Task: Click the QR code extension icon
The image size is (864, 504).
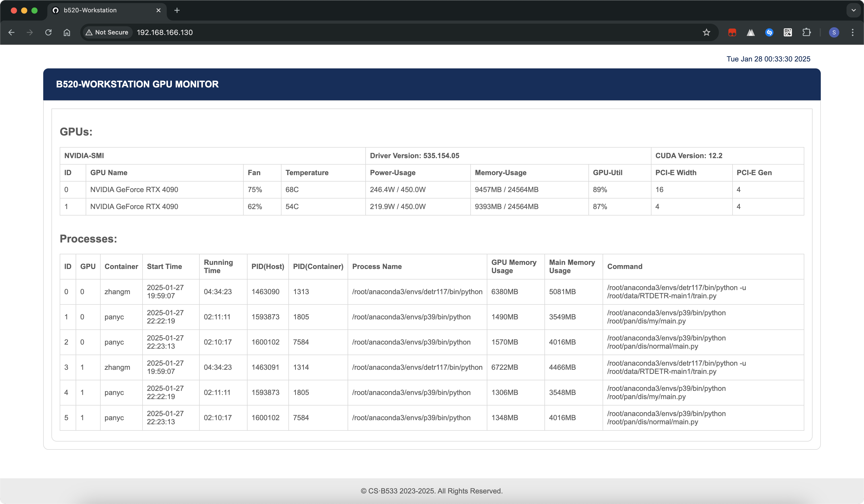Action: [788, 32]
